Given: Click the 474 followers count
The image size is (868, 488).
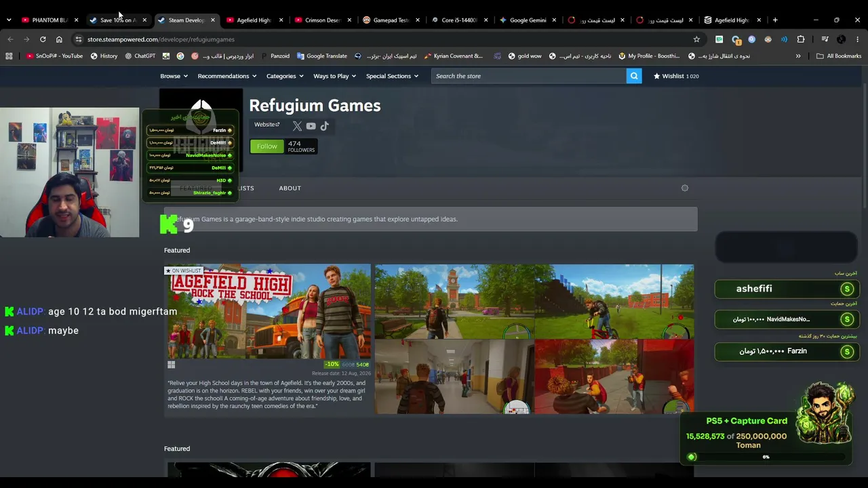Looking at the screenshot, I should [301, 146].
